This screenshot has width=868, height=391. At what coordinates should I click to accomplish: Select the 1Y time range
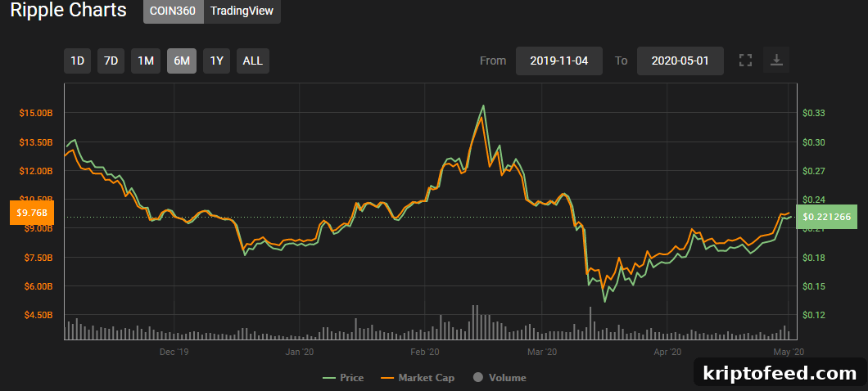tap(216, 61)
